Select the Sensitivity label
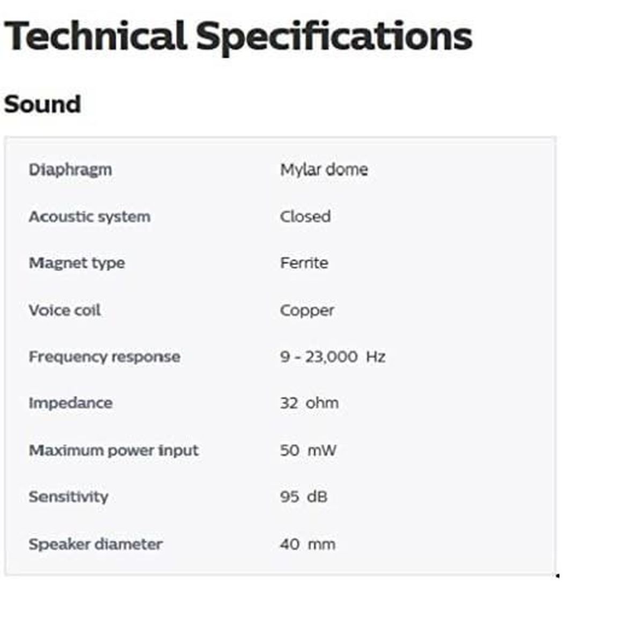This screenshot has width=644, height=644. [x=68, y=496]
